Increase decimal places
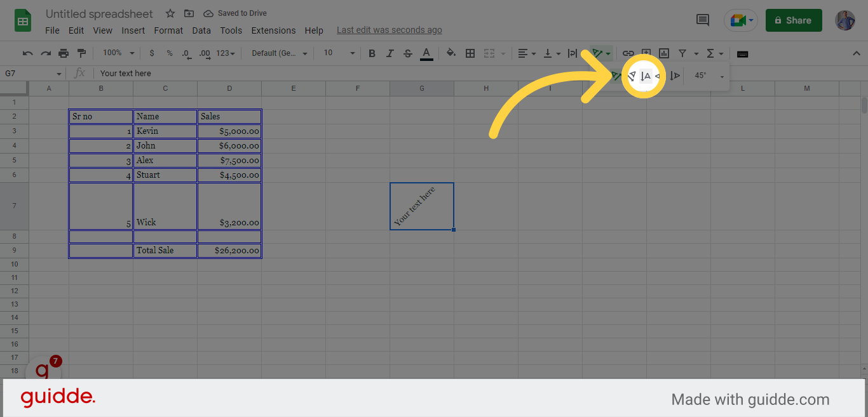 click(x=204, y=53)
